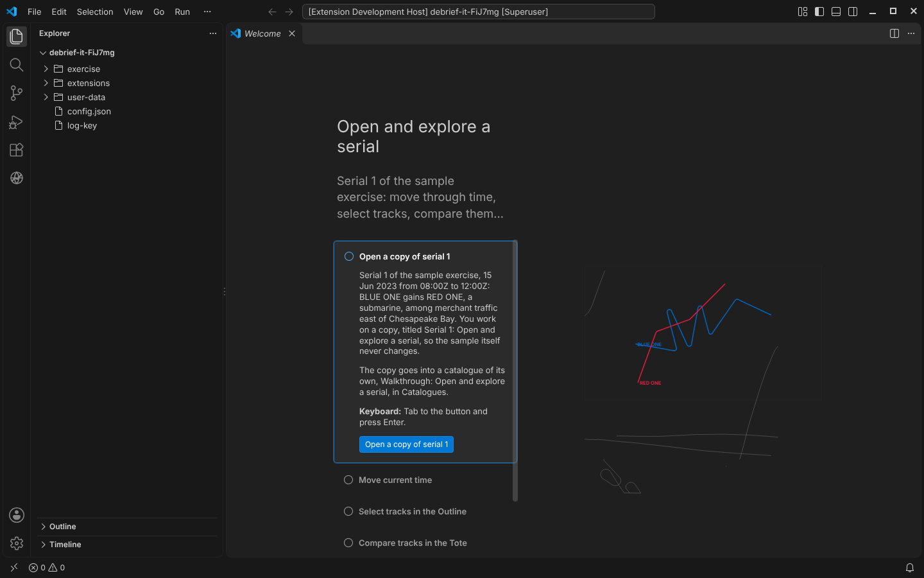Split the editor right
This screenshot has height=578, width=924.
click(894, 33)
